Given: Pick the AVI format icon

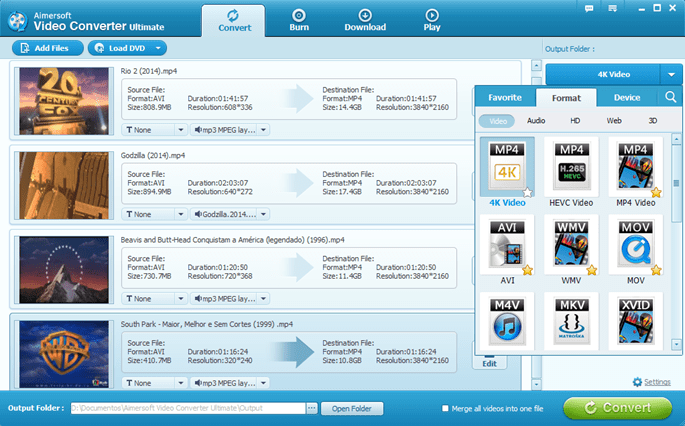Looking at the screenshot, I should [x=507, y=245].
